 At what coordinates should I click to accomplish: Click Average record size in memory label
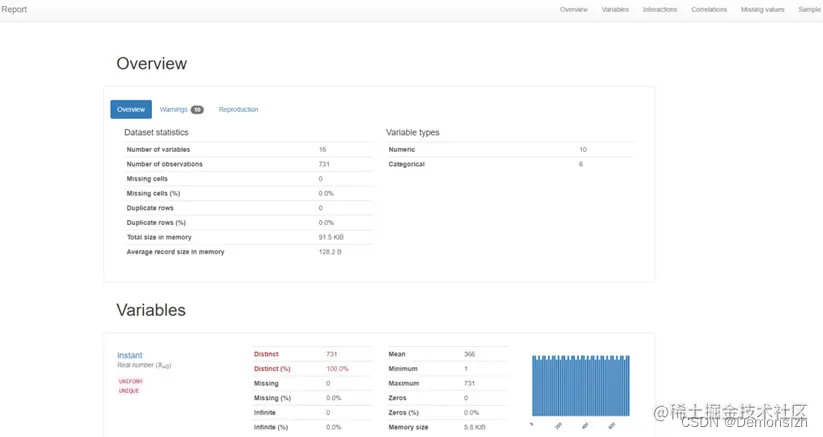tap(175, 252)
